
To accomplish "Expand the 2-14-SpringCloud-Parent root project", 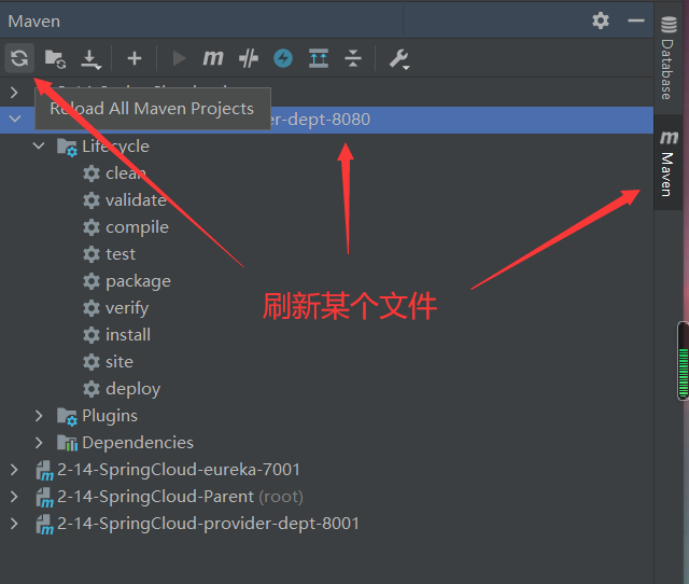I will coord(14,497).
